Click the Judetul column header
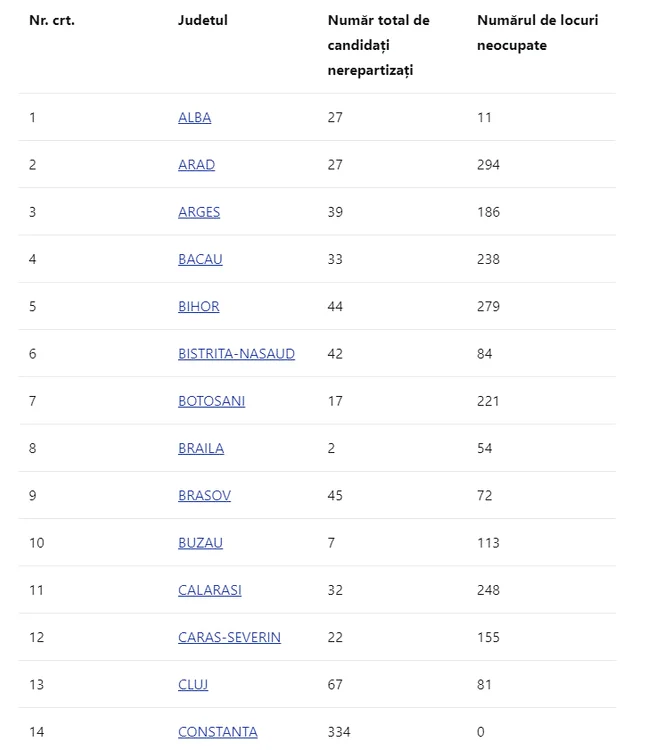The width and height of the screenshot is (672, 750). pos(203,20)
